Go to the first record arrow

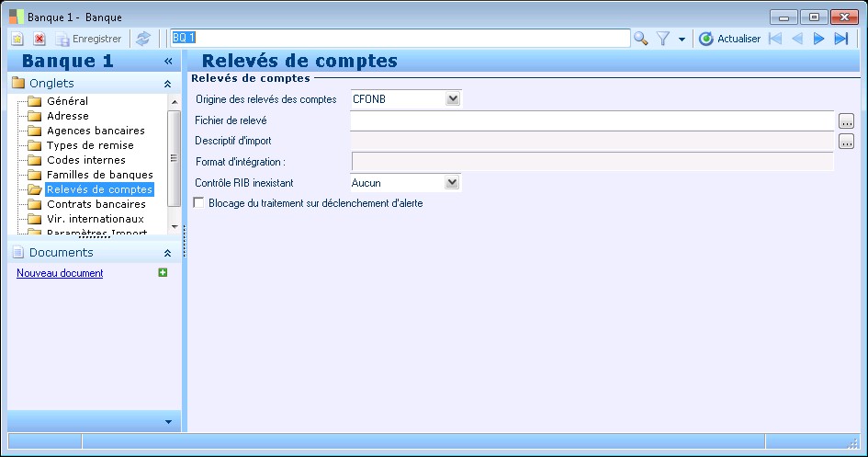(x=775, y=39)
